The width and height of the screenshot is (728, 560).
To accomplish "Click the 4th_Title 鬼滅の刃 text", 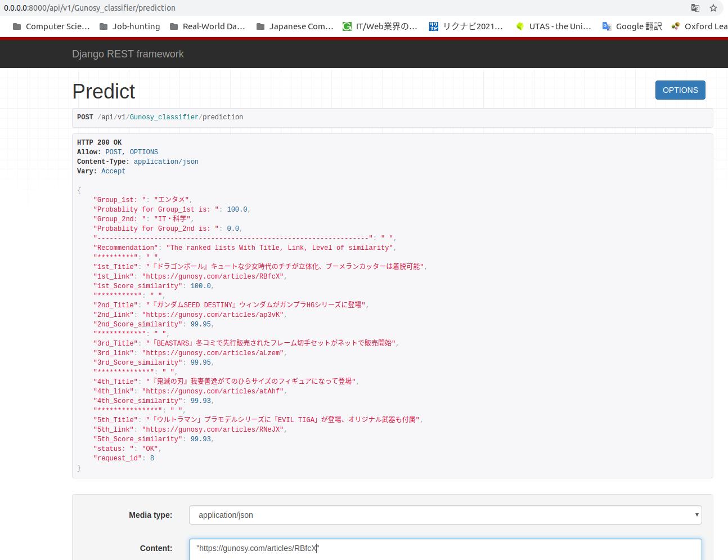I will click(251, 382).
